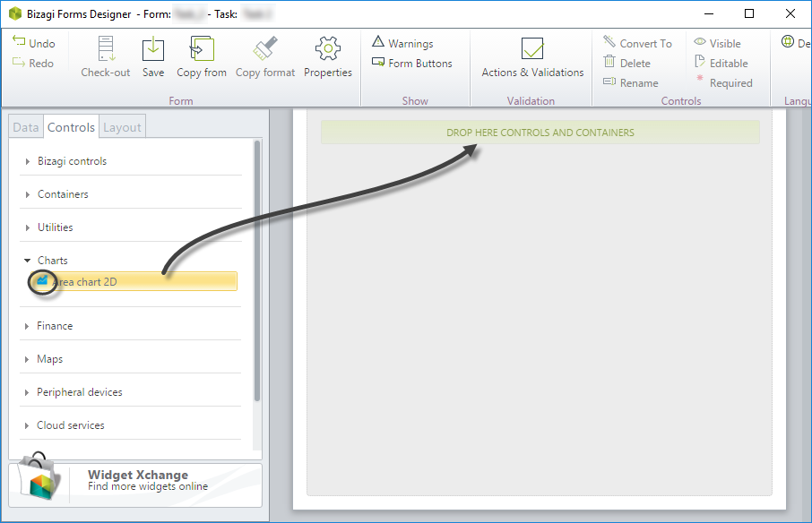
Task: Click the Form Buttons label
Action: (420, 63)
